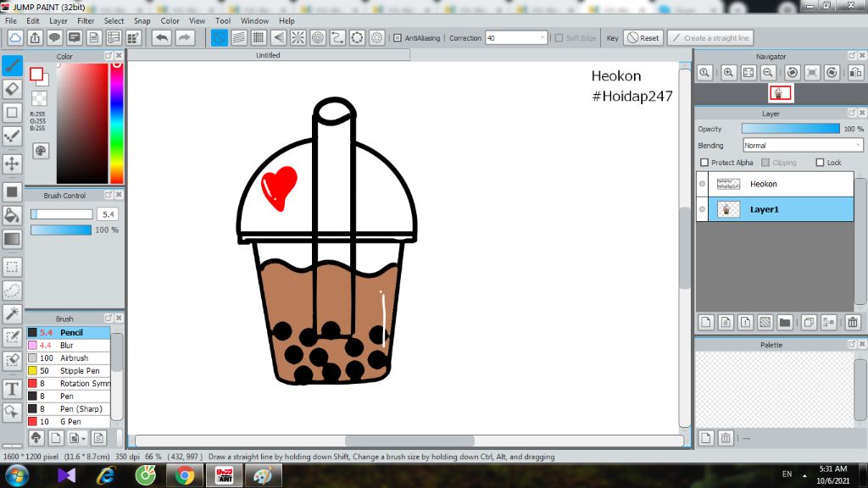Select the Stipple Pen brush
The height and width of the screenshot is (488, 868).
coord(69,371)
